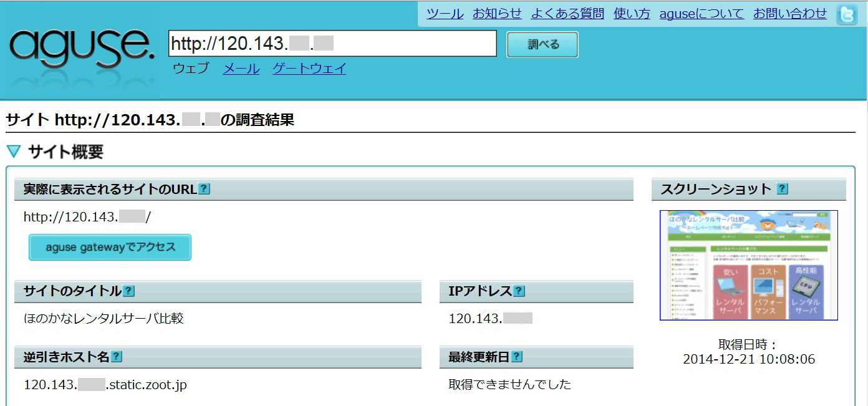Switch to メール mode
The height and width of the screenshot is (406, 868).
tap(241, 69)
